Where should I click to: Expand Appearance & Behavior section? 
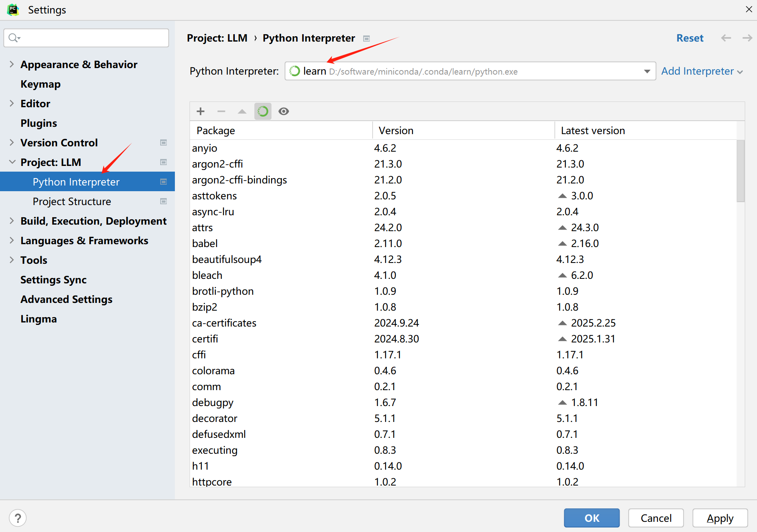click(12, 64)
